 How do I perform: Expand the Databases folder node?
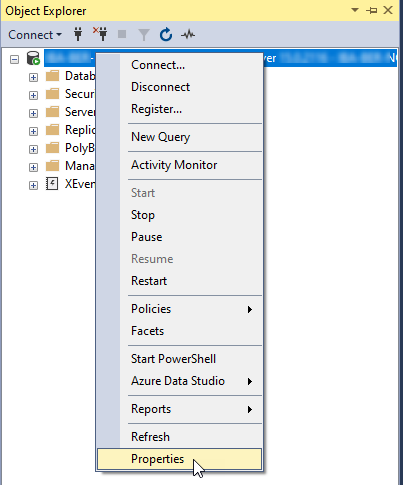point(33,77)
